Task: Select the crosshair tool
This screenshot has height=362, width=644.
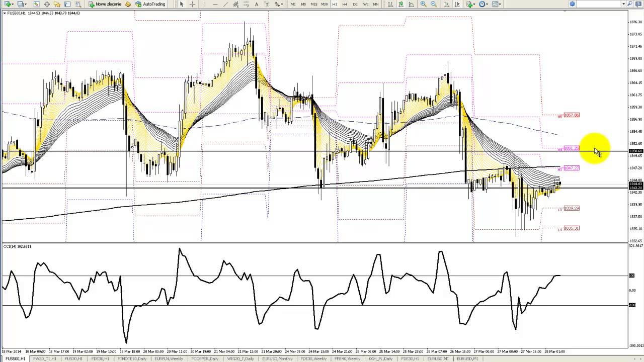Action: [192, 4]
